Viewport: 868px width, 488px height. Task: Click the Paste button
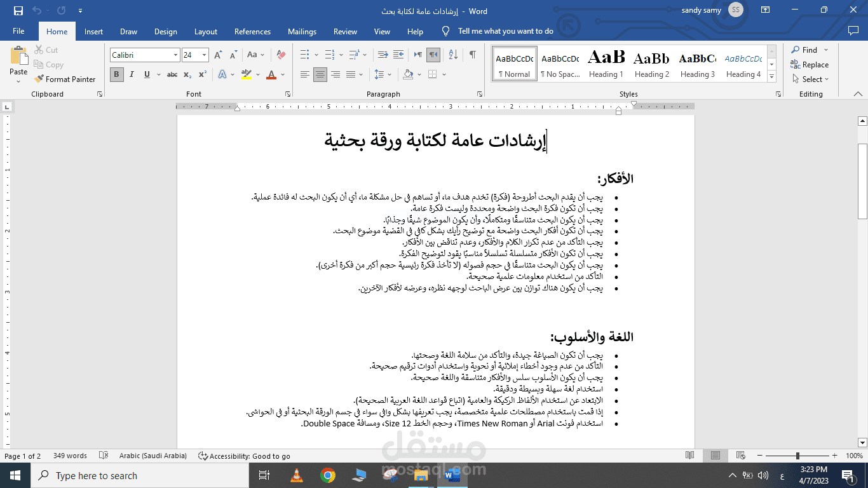[18, 63]
